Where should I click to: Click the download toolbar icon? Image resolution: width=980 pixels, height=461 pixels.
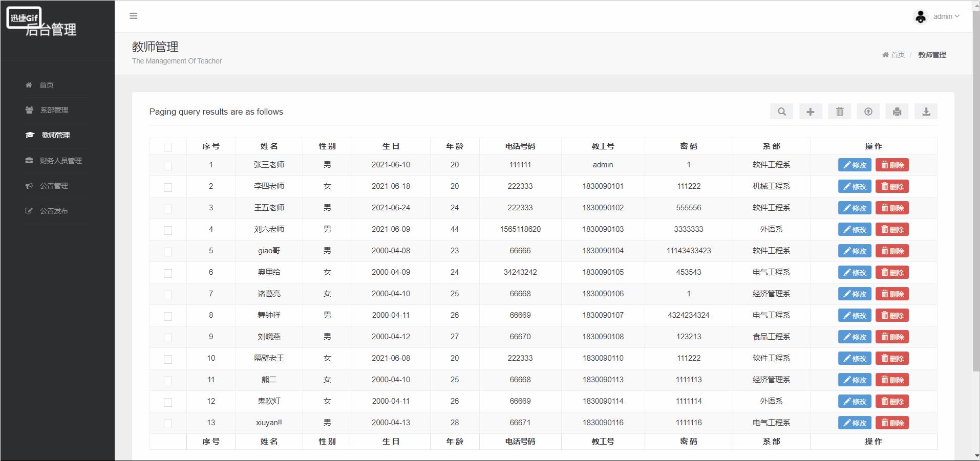pyautogui.click(x=926, y=112)
